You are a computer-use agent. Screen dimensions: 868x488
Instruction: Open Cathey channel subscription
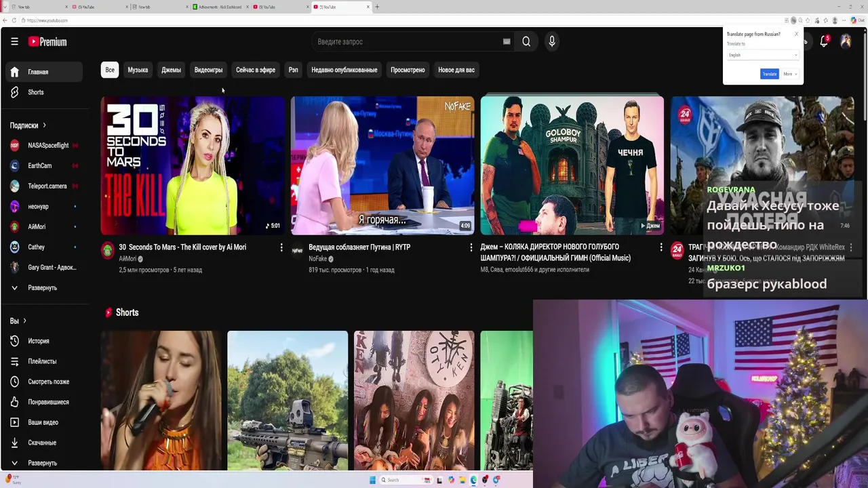point(43,247)
